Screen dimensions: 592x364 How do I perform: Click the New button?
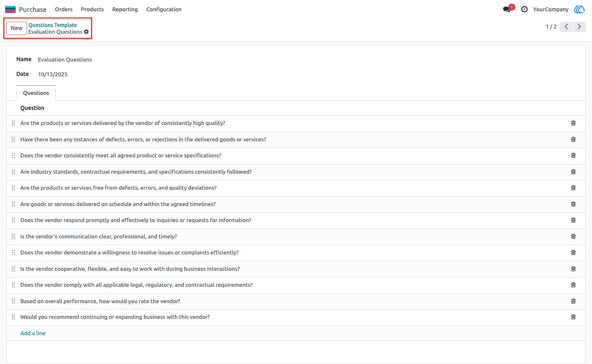pos(17,28)
